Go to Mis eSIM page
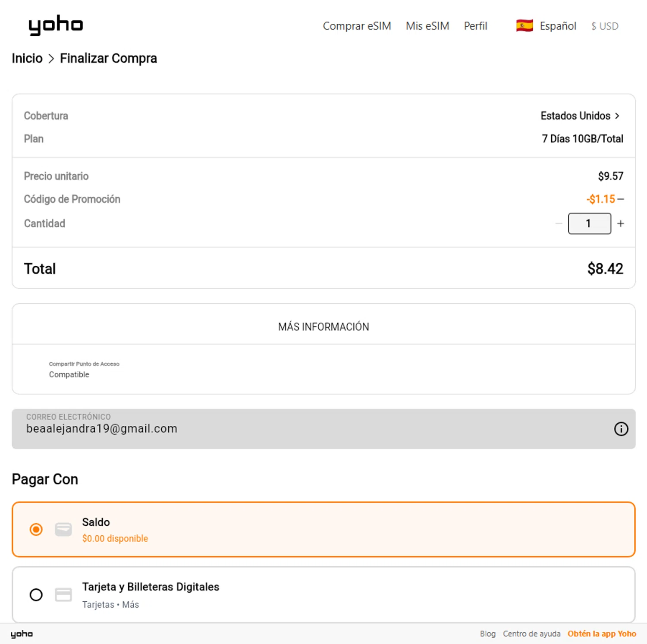Screen dimensions: 647x644 click(427, 26)
